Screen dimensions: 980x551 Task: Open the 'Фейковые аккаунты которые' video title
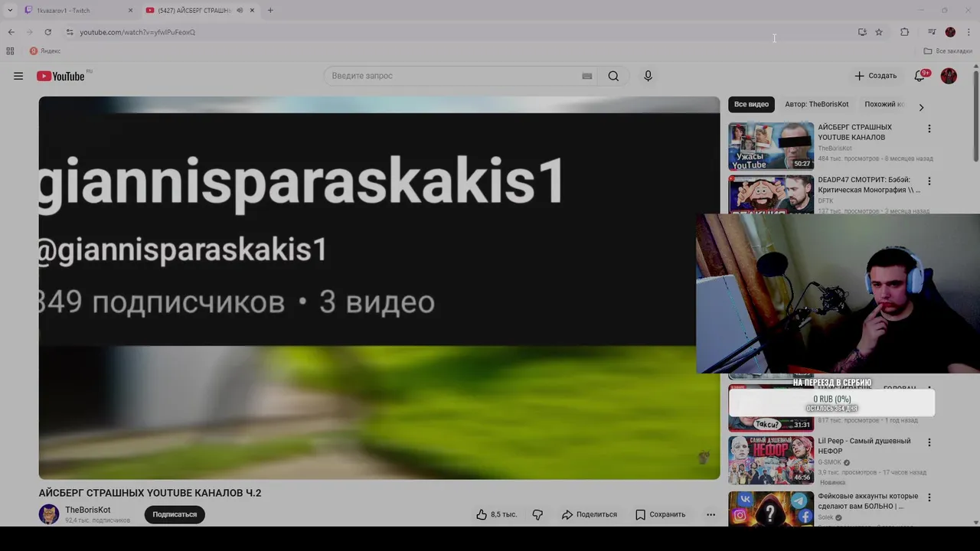click(x=868, y=501)
